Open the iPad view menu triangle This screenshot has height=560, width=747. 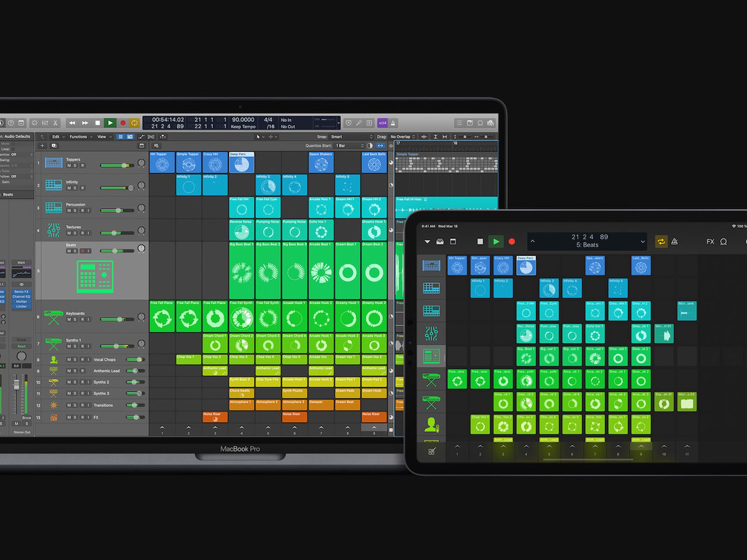pyautogui.click(x=427, y=242)
